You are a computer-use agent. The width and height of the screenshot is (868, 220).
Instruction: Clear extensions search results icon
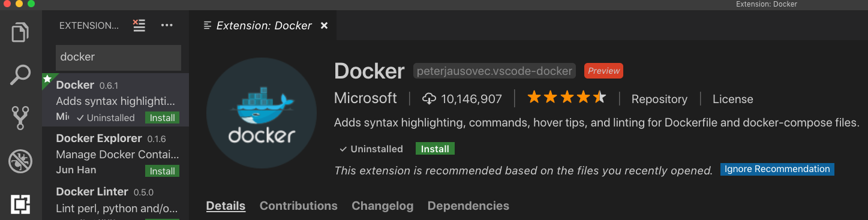139,25
